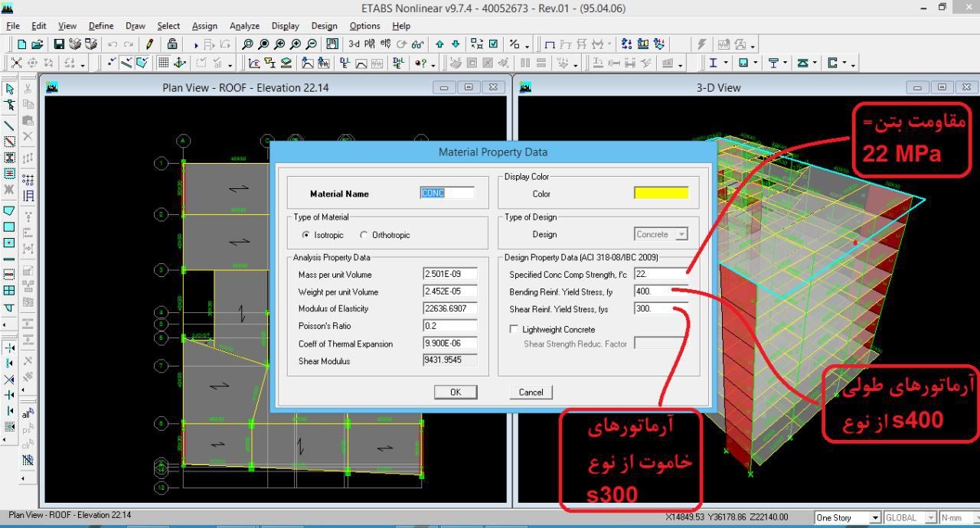
Task: Open the Assign menu
Action: coord(204,26)
